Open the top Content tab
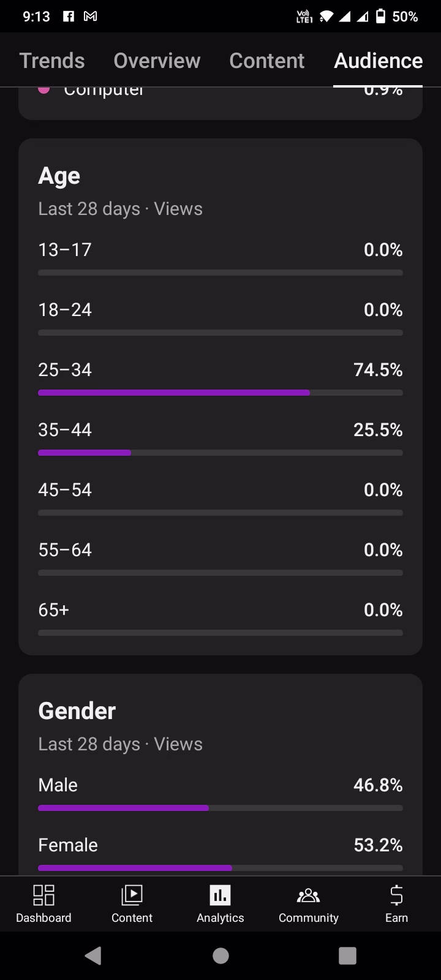Viewport: 441px width, 980px height. point(266,61)
